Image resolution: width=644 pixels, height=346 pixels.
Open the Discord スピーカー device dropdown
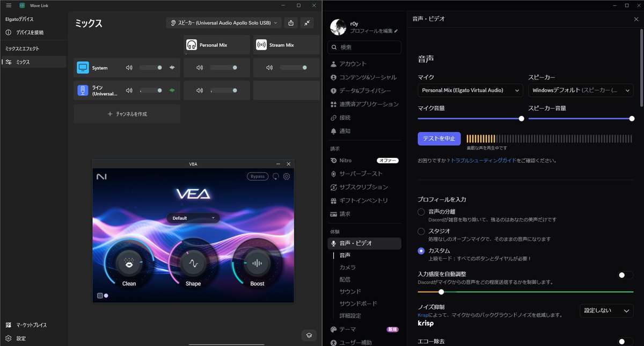point(581,90)
